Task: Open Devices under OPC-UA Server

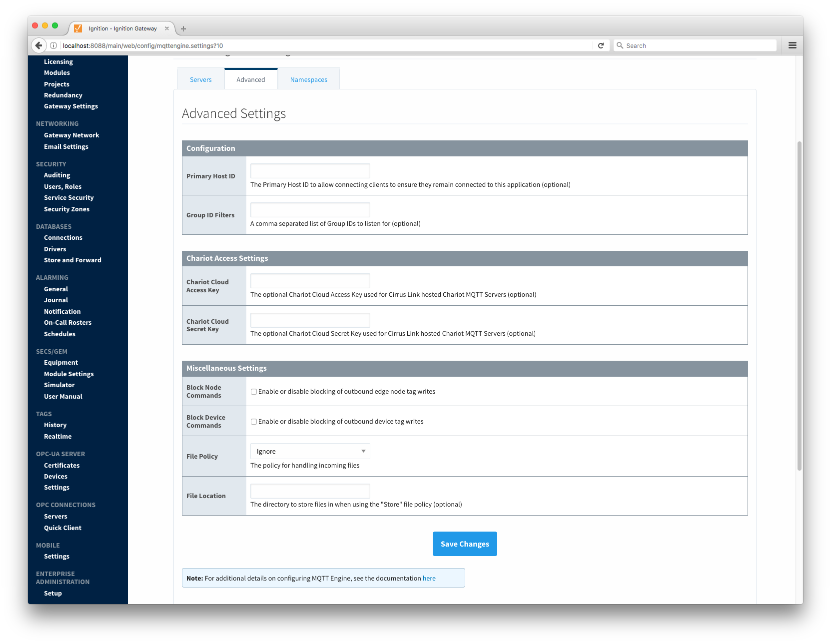Action: click(x=55, y=476)
